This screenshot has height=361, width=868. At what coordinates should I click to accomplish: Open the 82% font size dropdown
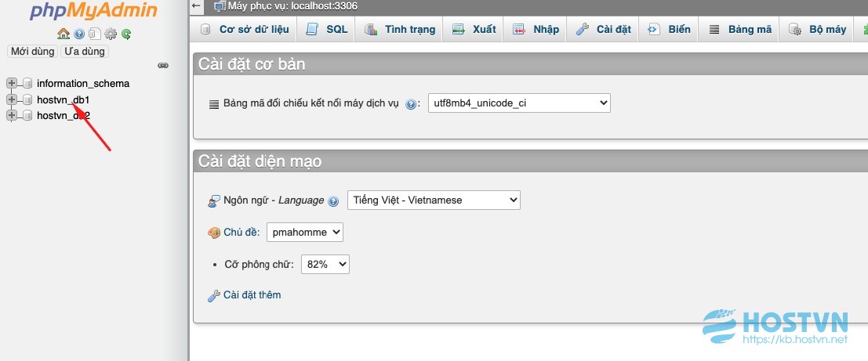point(325,264)
